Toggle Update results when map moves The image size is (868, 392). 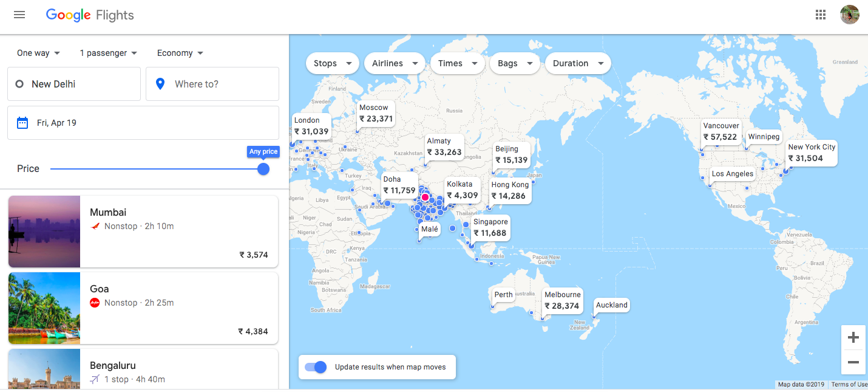[316, 367]
